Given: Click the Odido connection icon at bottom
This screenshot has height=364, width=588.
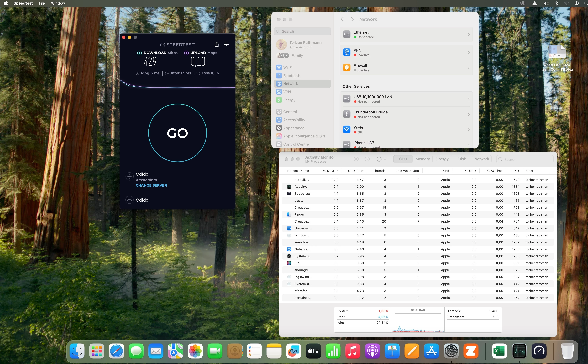Looking at the screenshot, I should (129, 200).
